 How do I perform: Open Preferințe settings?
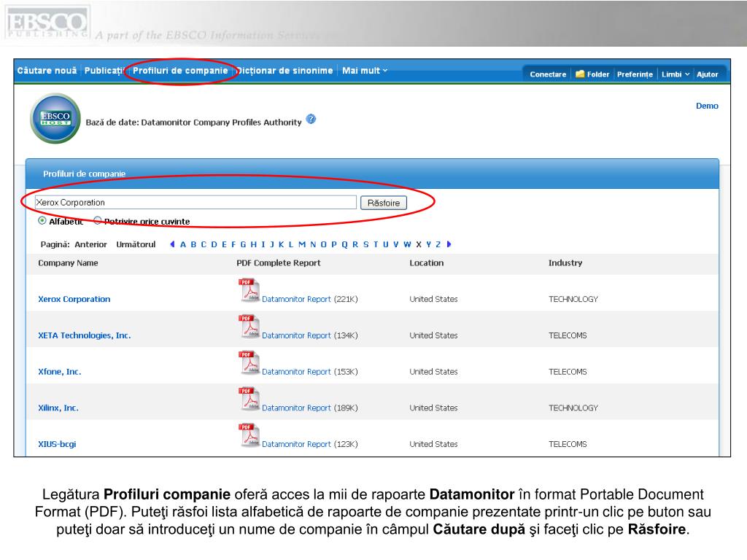[635, 74]
